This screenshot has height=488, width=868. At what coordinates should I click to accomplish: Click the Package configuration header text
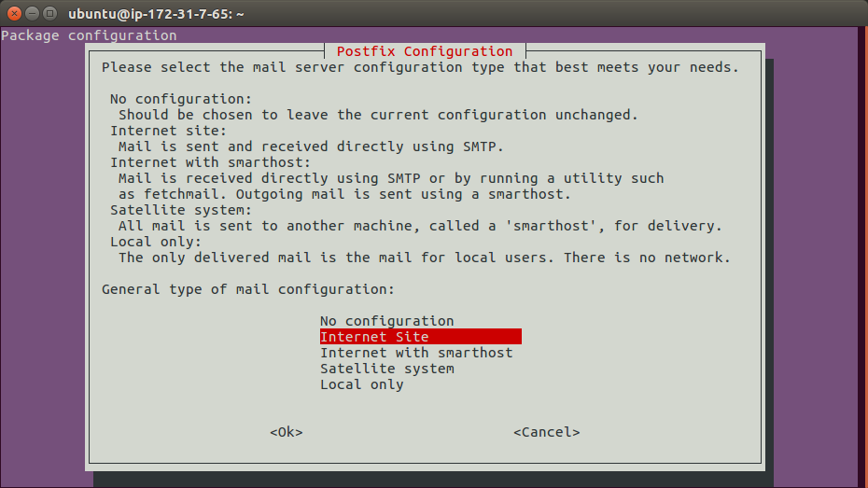coord(89,35)
